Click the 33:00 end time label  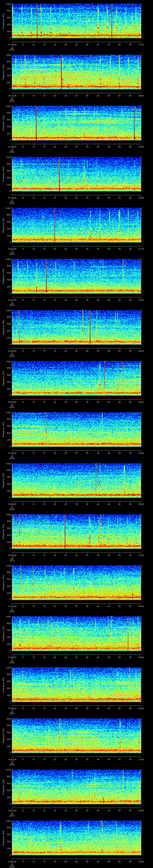click(x=141, y=861)
